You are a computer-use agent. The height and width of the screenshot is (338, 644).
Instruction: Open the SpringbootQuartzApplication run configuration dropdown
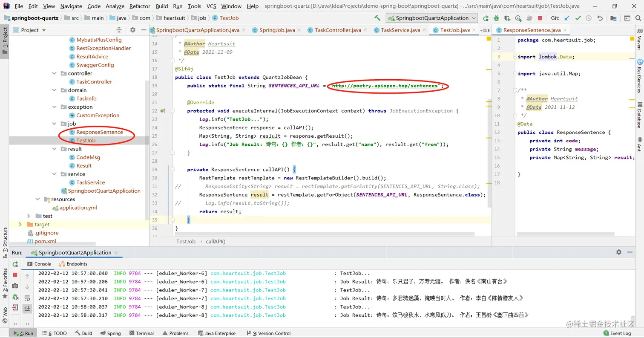432,18
